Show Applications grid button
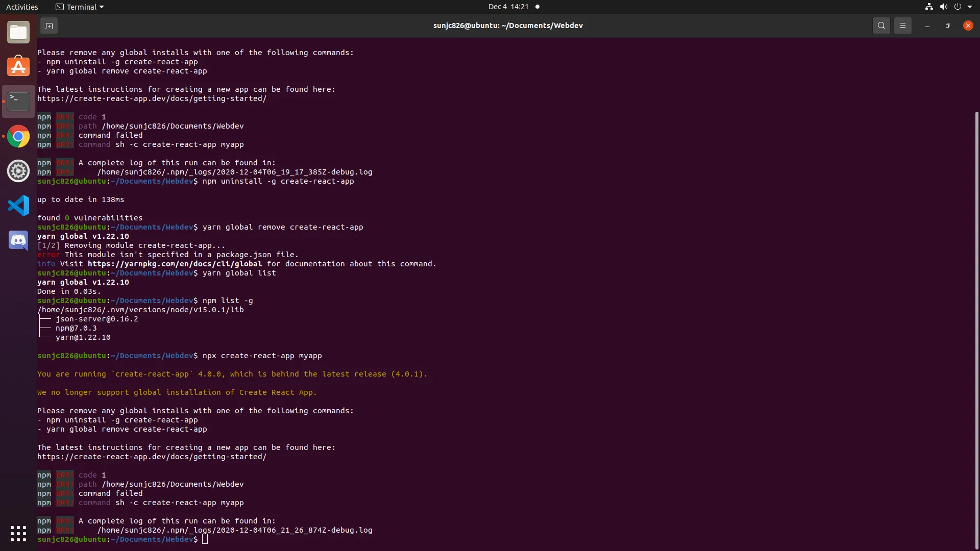This screenshot has width=980, height=551. pos(18,533)
